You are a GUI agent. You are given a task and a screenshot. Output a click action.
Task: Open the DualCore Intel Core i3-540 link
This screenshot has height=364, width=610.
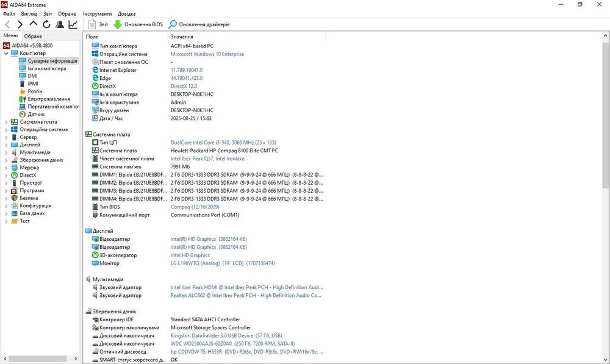pos(223,142)
